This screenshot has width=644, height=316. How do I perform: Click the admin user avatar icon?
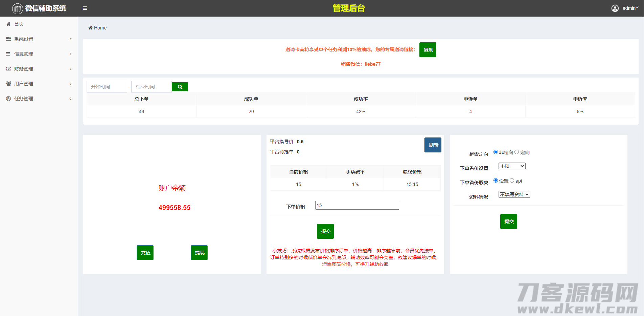coord(615,8)
